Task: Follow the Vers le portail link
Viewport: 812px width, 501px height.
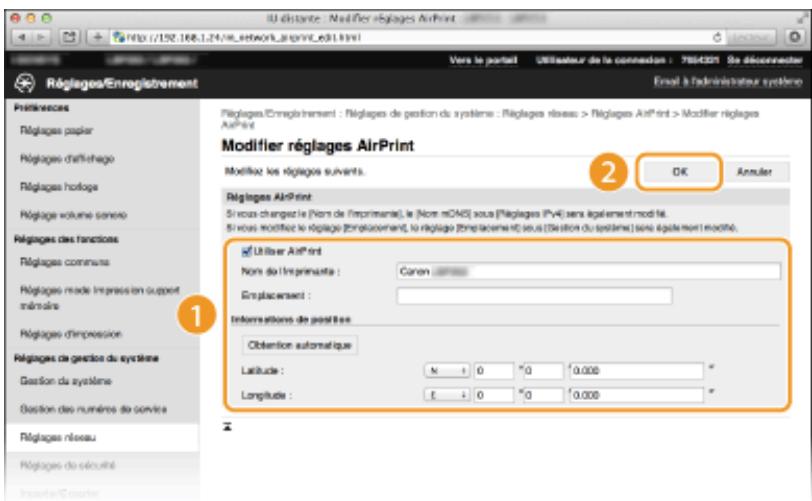Action: (483, 60)
